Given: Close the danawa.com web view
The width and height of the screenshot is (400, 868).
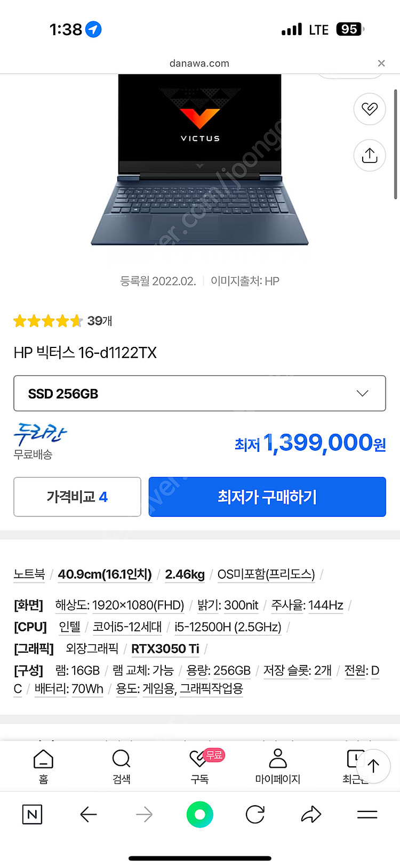Looking at the screenshot, I should click(x=381, y=63).
